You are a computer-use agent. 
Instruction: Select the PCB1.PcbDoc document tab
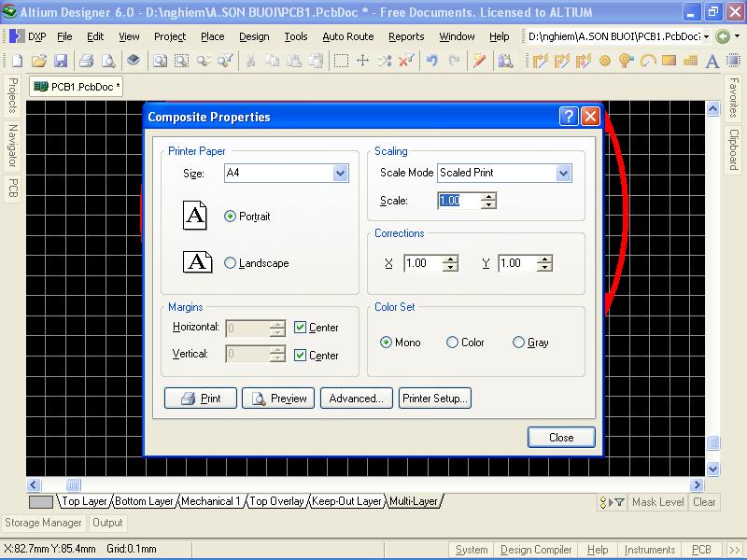77,87
